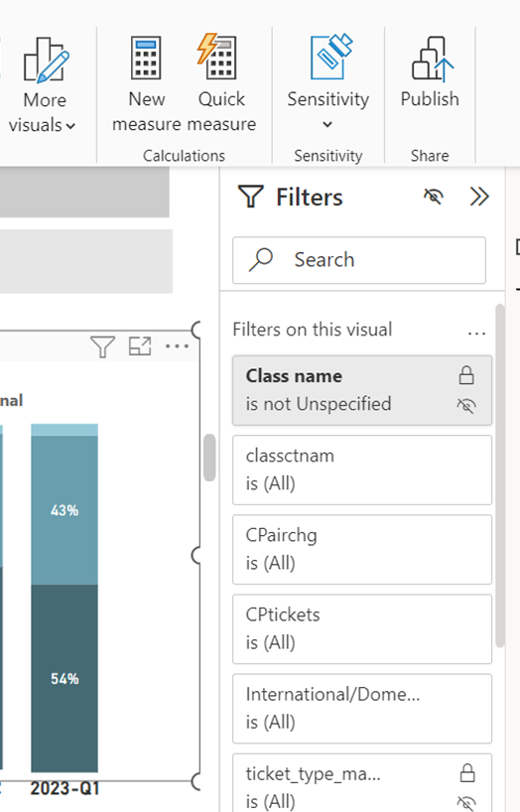520x812 pixels.
Task: Expand the Class name filter card
Action: tap(362, 390)
